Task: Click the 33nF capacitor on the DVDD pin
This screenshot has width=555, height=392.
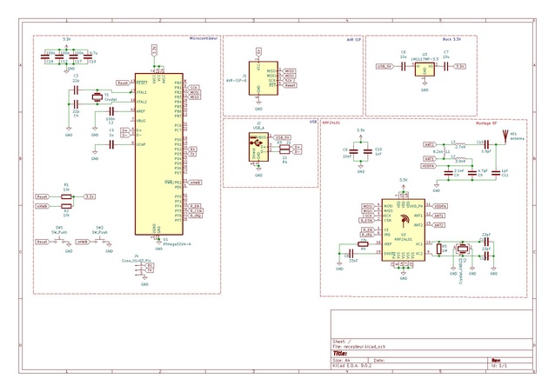Action: [x=351, y=253]
